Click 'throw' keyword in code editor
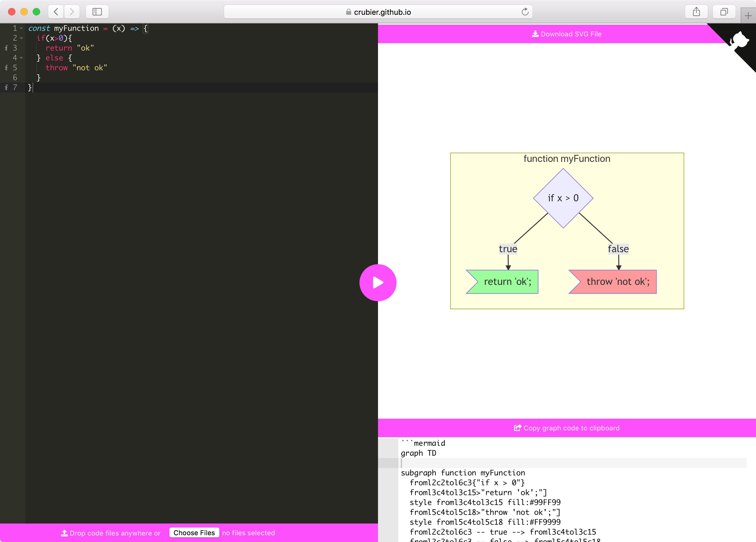 pos(57,68)
